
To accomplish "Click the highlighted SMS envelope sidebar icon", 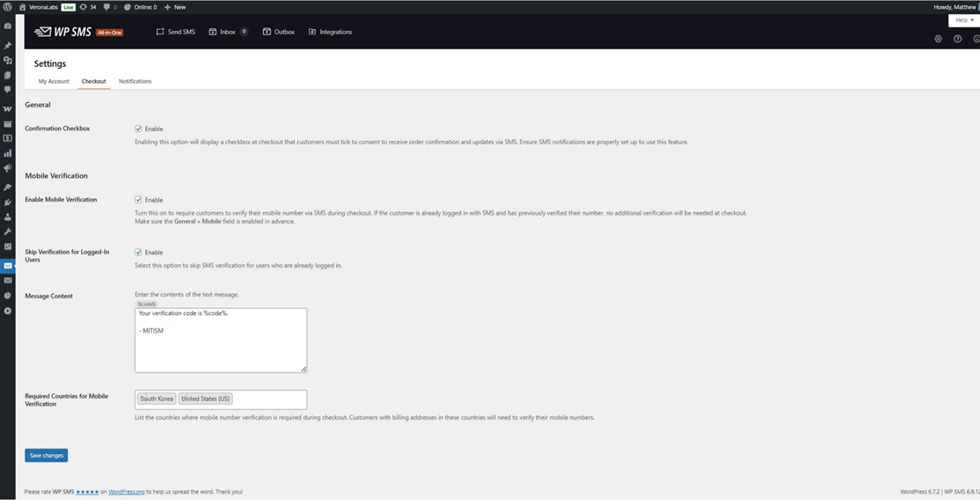I will point(8,266).
